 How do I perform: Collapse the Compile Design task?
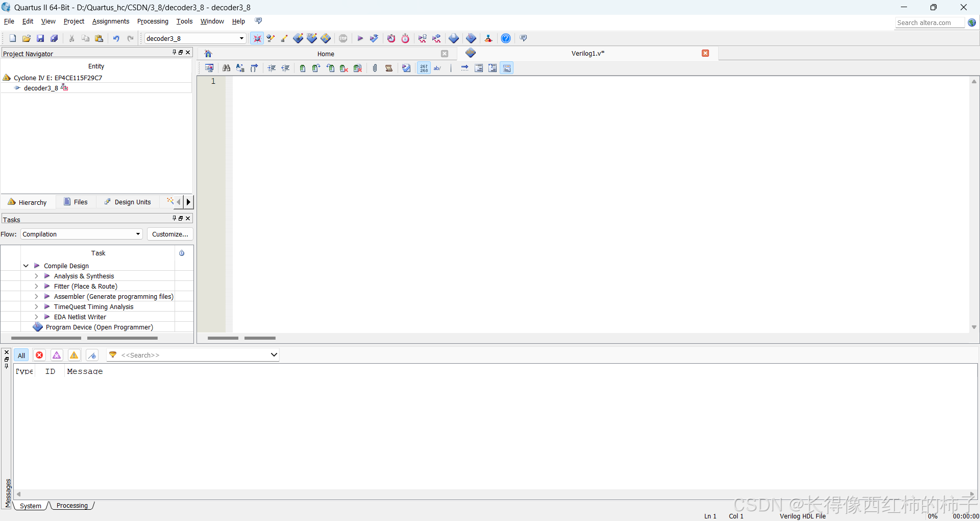[26, 266]
